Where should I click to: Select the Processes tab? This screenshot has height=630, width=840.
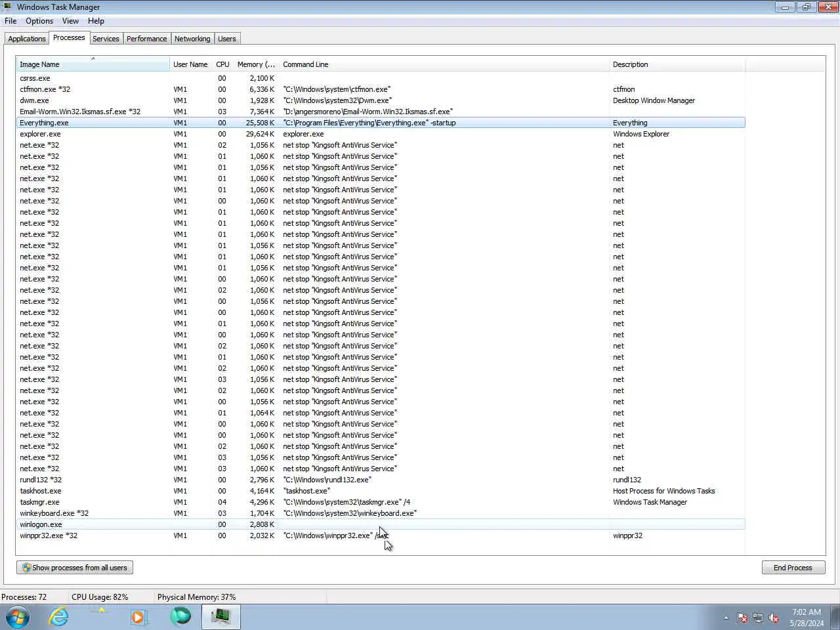coord(69,37)
